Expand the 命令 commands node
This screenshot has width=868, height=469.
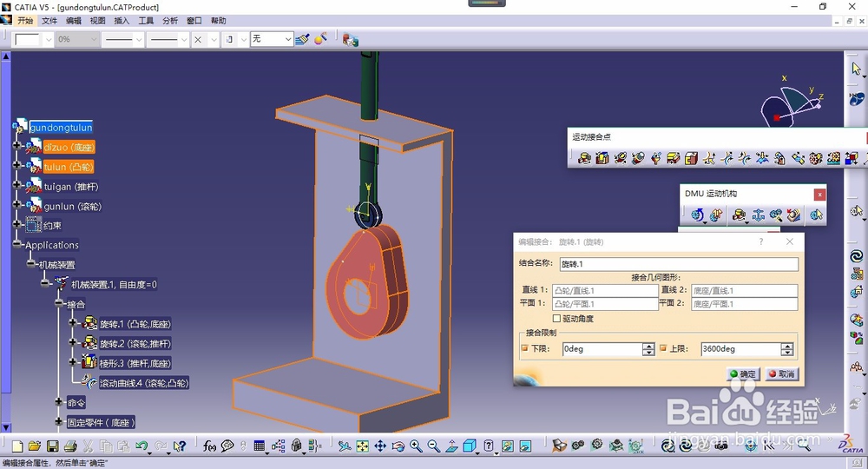click(x=59, y=401)
